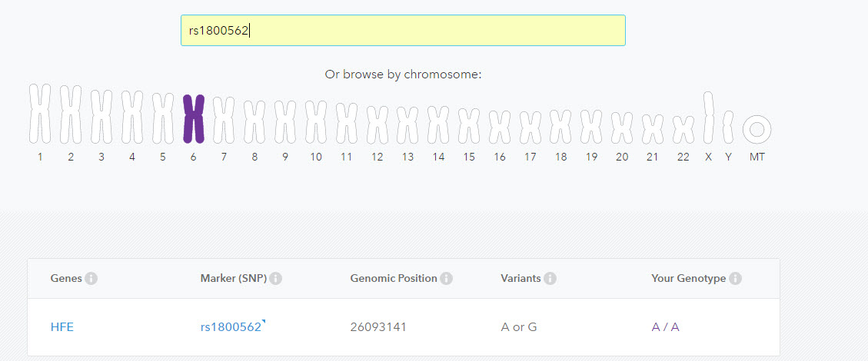Select chromosome 1 icon

click(40, 114)
